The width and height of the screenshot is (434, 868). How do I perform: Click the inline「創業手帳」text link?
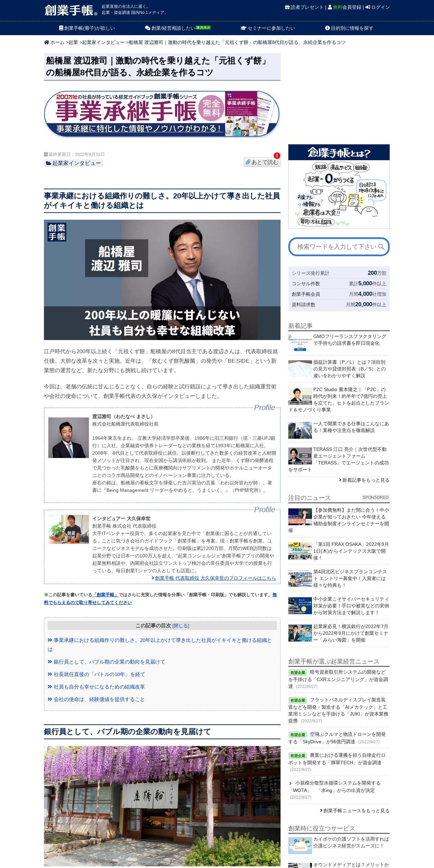tap(105, 595)
